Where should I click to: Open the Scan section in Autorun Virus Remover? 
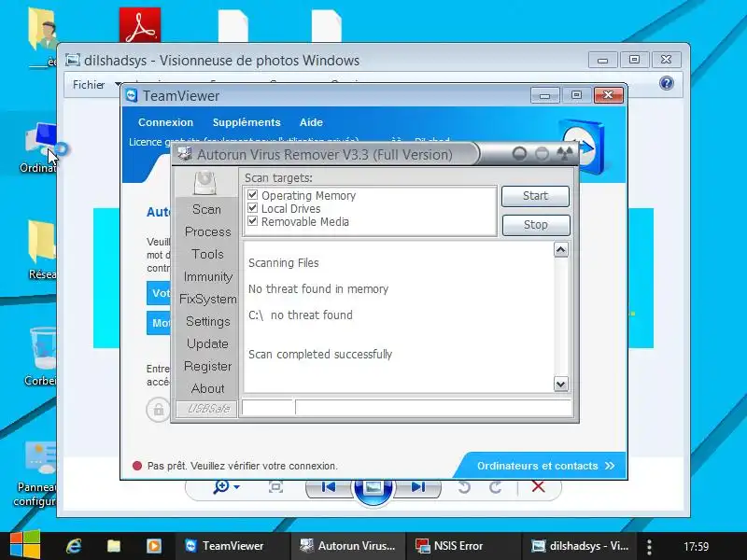point(206,209)
